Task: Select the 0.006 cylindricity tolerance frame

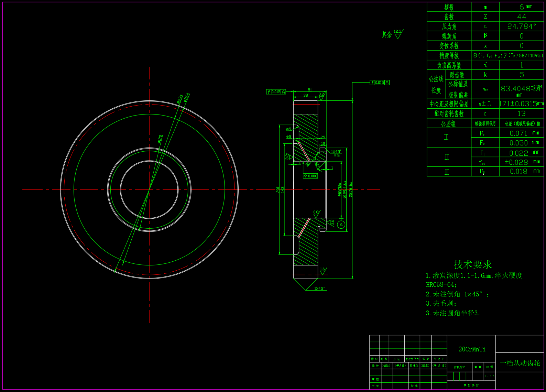Action: (x=310, y=176)
